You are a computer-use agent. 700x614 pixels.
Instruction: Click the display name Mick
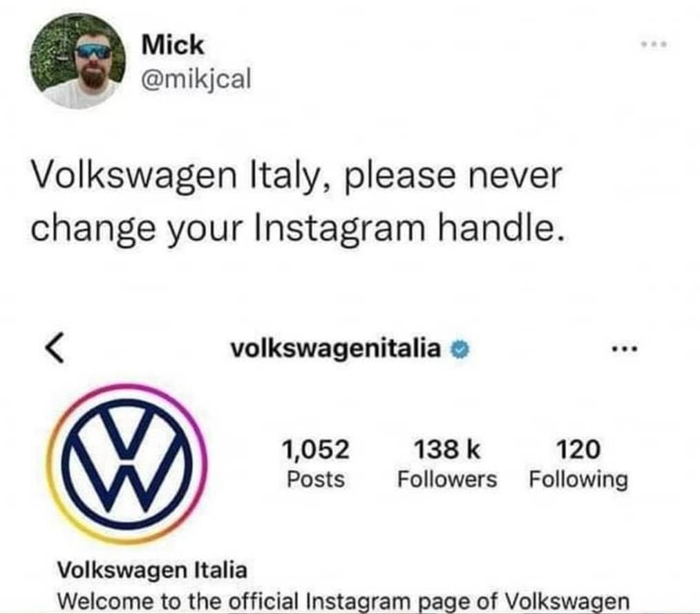[173, 45]
